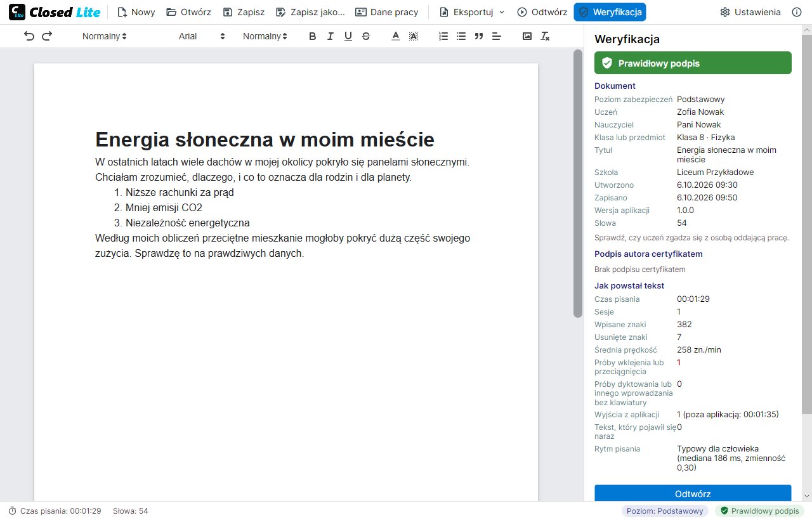Click the info icon beside Ustawienia

797,12
